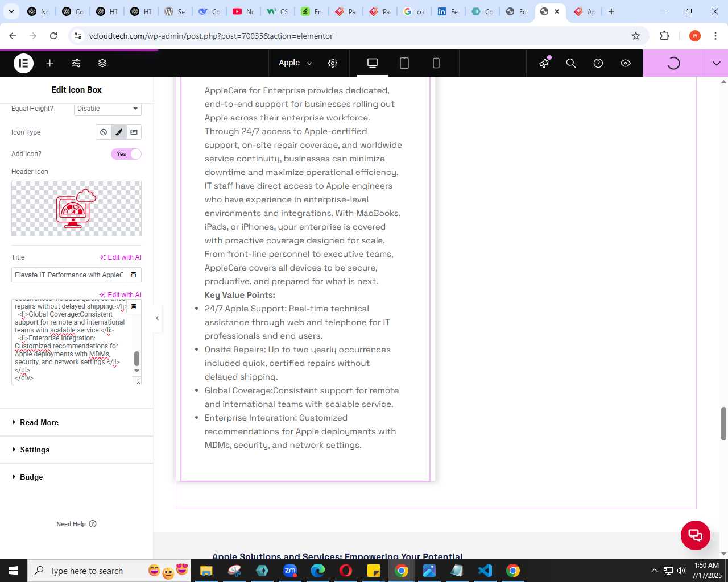This screenshot has width=728, height=582.
Task: Switch to desktop responsive view
Action: pos(373,63)
